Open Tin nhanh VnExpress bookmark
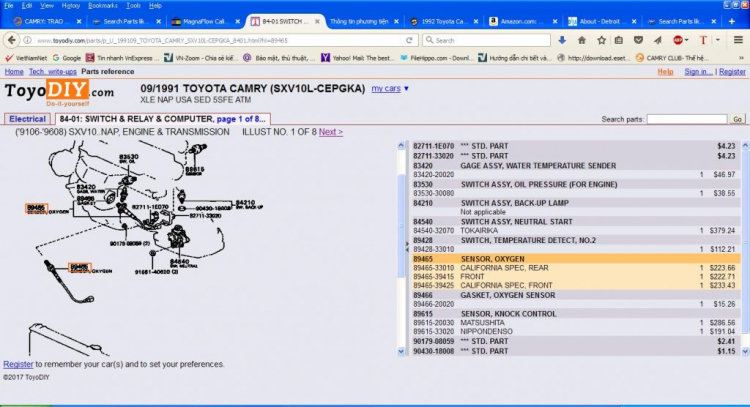This screenshot has width=750, height=407. 122,58
